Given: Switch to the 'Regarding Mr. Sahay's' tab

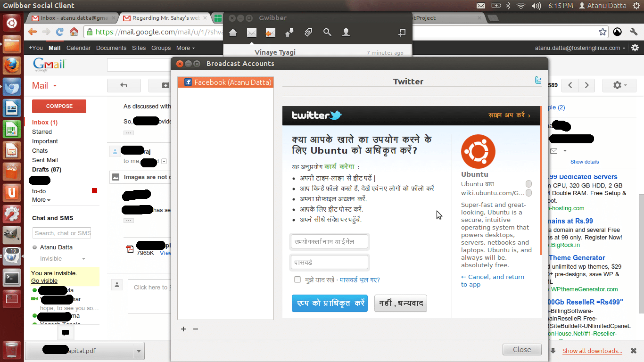Looking at the screenshot, I should [x=164, y=18].
